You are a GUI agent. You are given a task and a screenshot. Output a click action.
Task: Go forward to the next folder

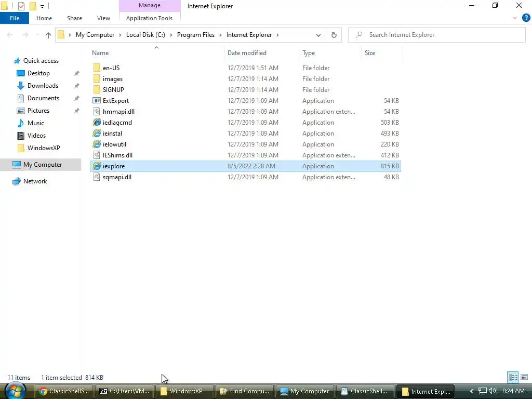(25, 35)
